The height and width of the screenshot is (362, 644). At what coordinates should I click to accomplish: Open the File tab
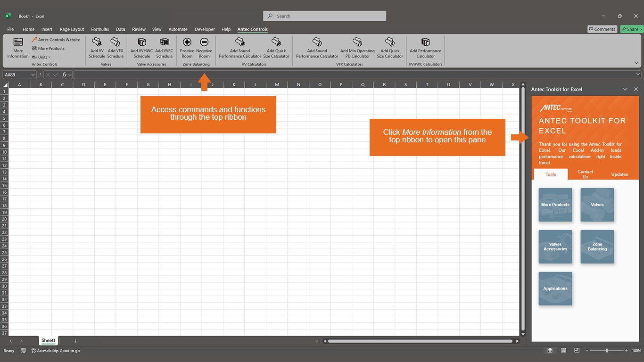(x=10, y=29)
